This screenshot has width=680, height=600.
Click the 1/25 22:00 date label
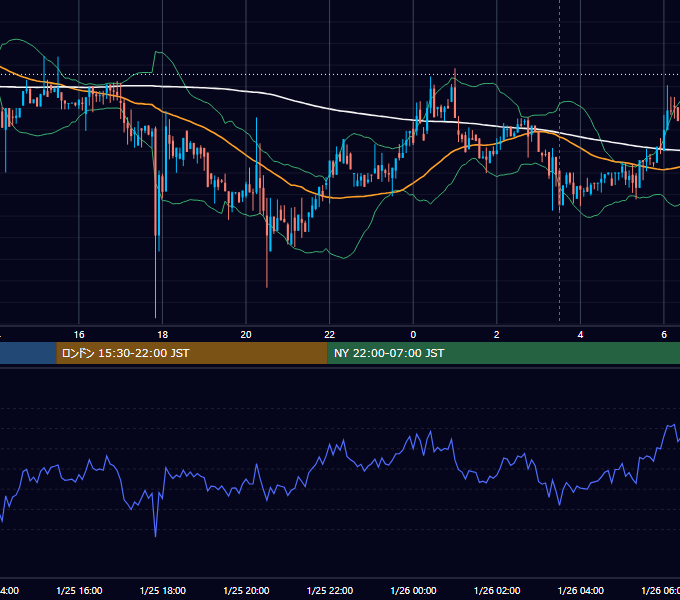click(x=330, y=590)
